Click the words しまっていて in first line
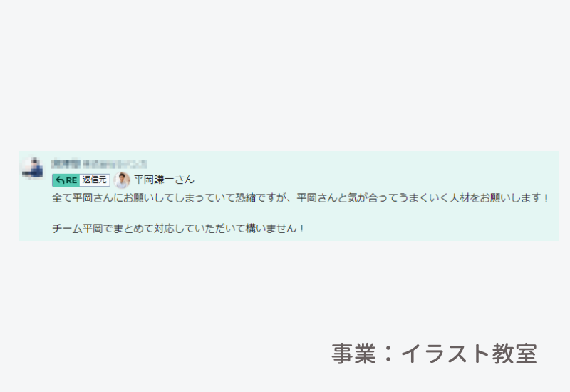Image resolution: width=570 pixels, height=392 pixels. point(205,198)
